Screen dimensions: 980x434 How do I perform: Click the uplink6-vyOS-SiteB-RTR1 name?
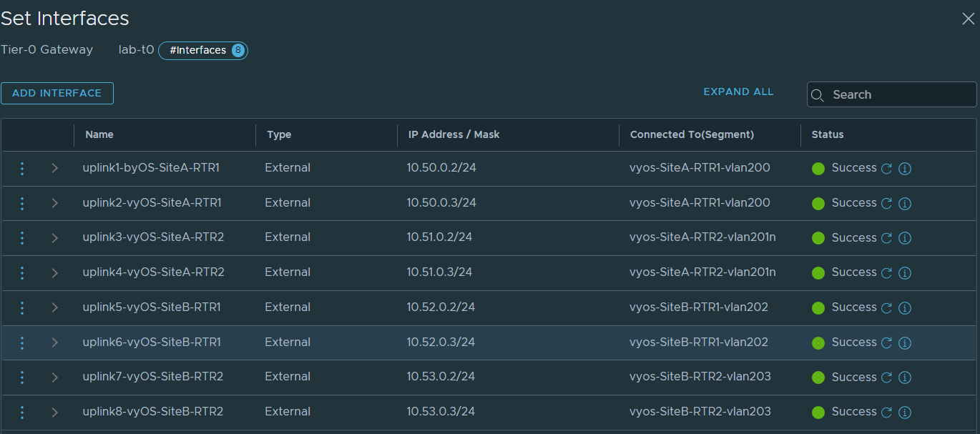pyautogui.click(x=152, y=342)
